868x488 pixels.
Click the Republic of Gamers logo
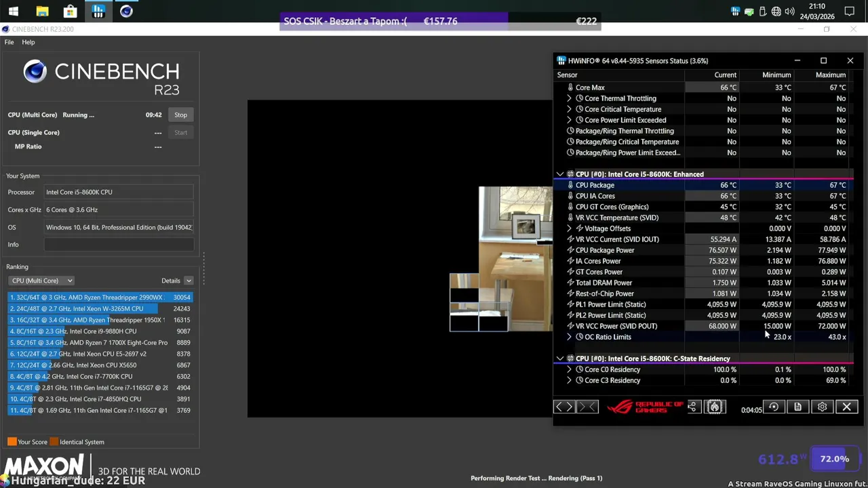[x=645, y=407]
